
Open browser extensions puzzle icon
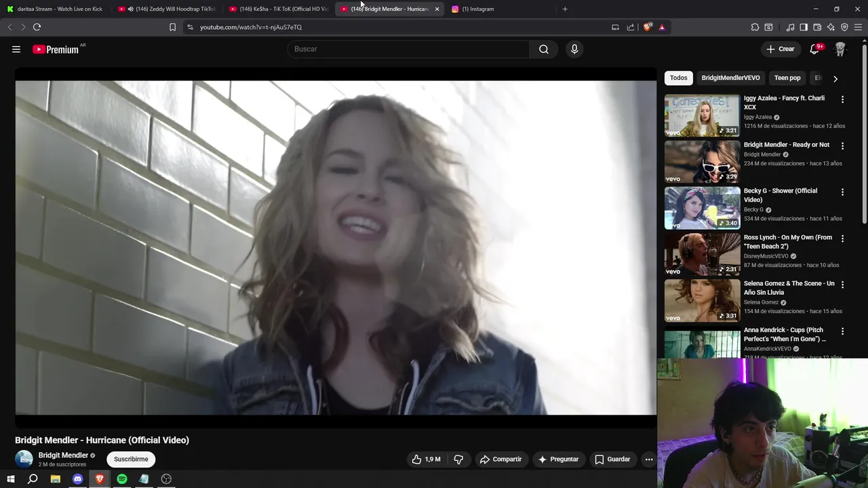[x=755, y=27]
